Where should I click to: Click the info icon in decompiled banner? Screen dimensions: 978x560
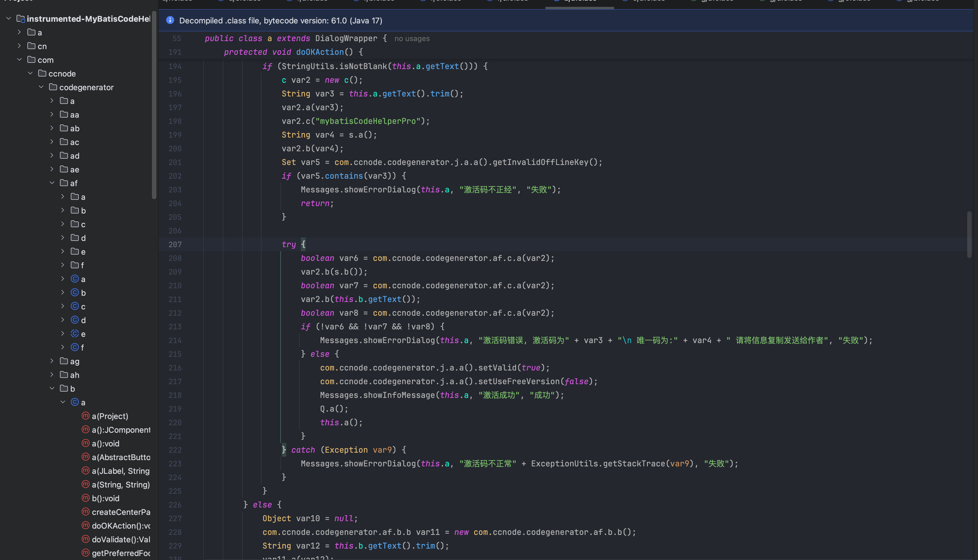click(x=170, y=20)
